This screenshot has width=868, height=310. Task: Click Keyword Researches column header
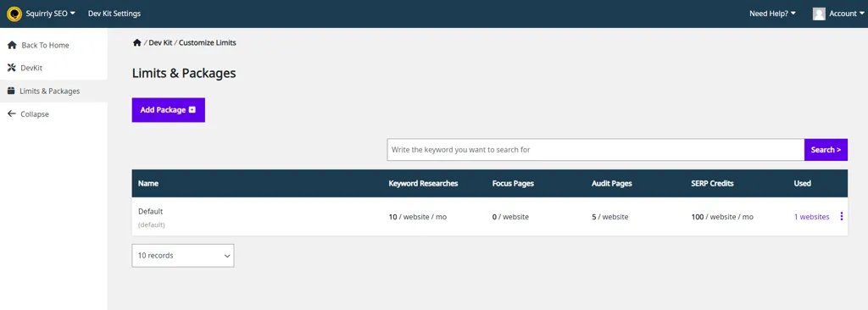coord(423,183)
